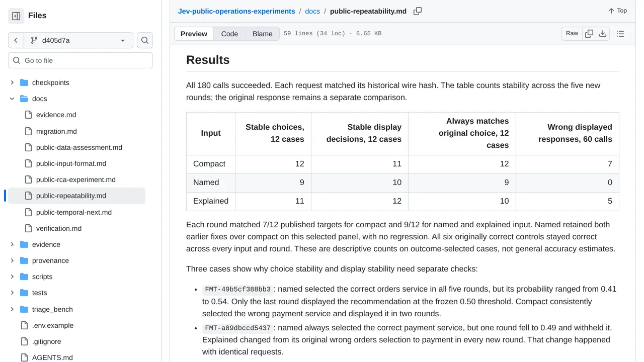Jump to Top of the file
Screen dimensions: 644x362
point(617,11)
